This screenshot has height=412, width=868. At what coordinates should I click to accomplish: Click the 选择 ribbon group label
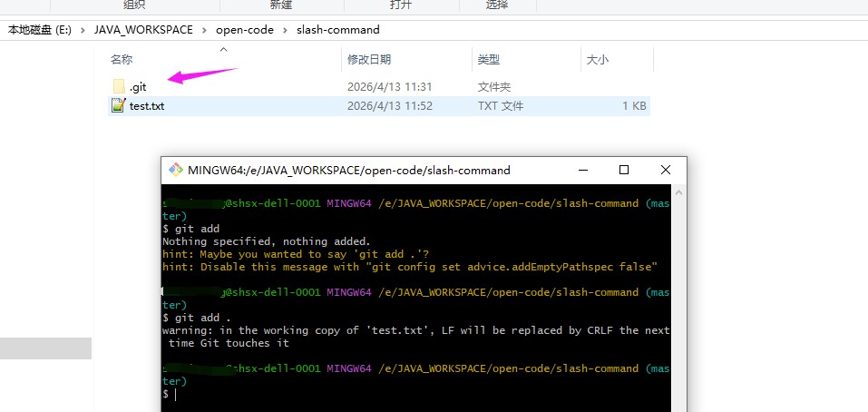tap(496, 5)
